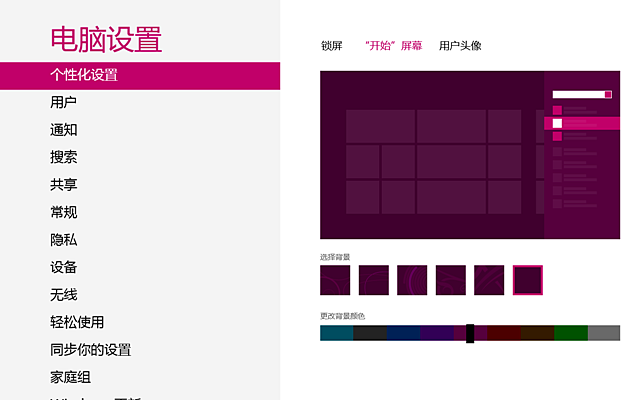Viewport: 640px width, 400px height.
Task: Pick the light gray background color
Action: click(x=604, y=333)
